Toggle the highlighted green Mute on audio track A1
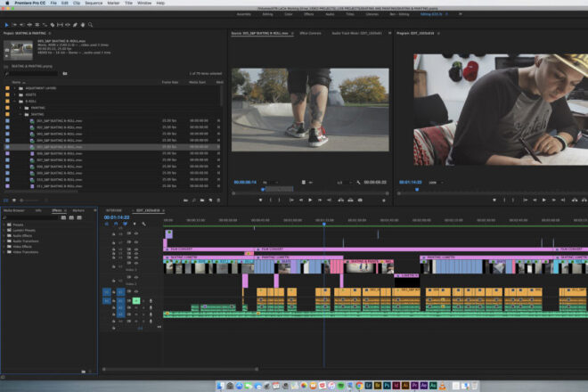This screenshot has width=588, height=392. pos(136,300)
